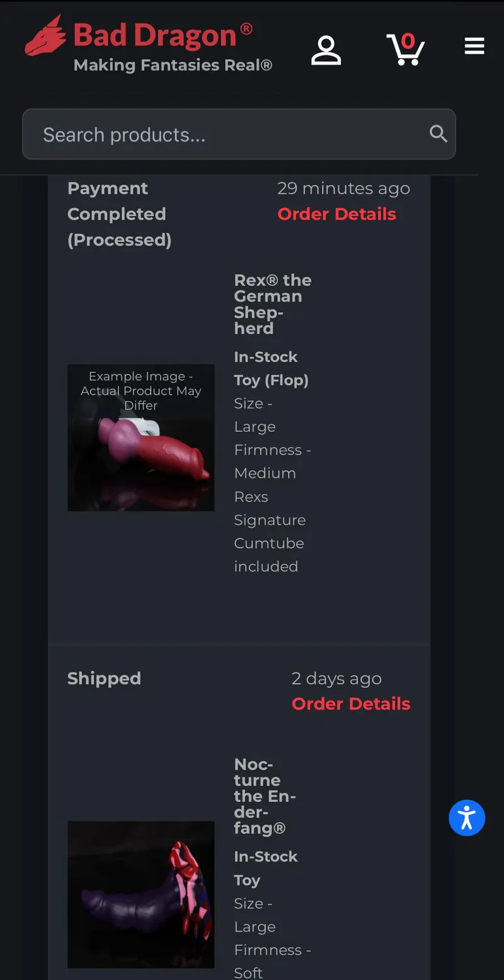Click the red dragon head logo icon

click(45, 35)
